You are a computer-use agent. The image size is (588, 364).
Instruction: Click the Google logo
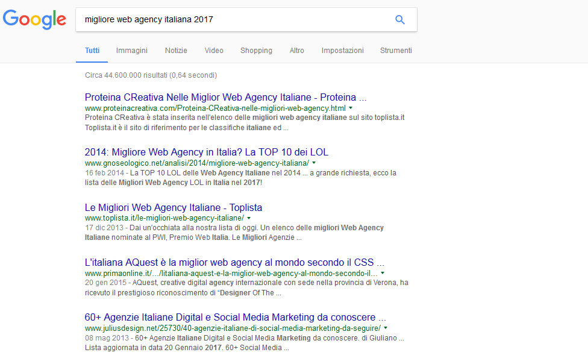pyautogui.click(x=34, y=19)
